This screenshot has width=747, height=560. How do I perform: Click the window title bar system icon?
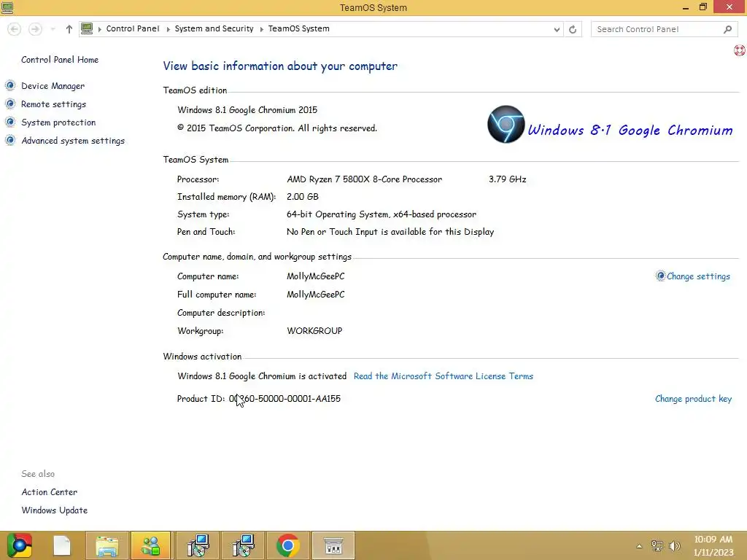point(7,7)
